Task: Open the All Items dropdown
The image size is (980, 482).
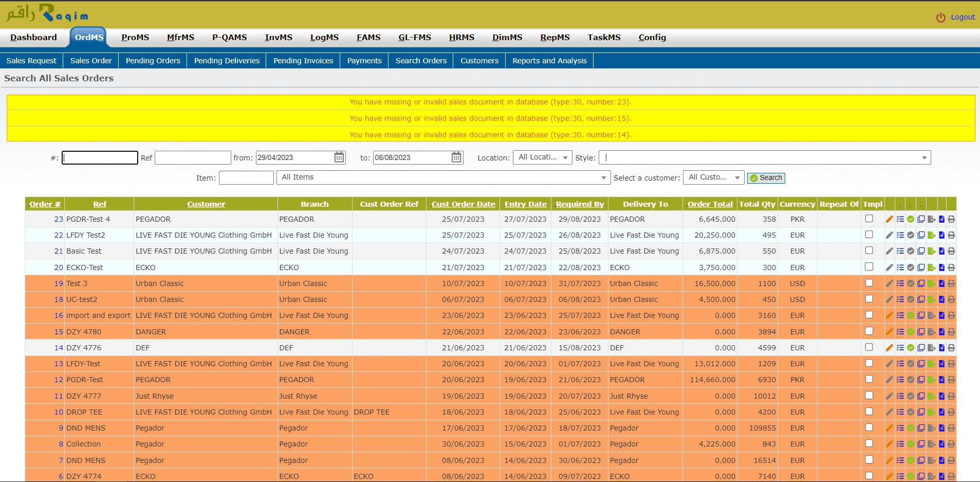Action: (443, 177)
